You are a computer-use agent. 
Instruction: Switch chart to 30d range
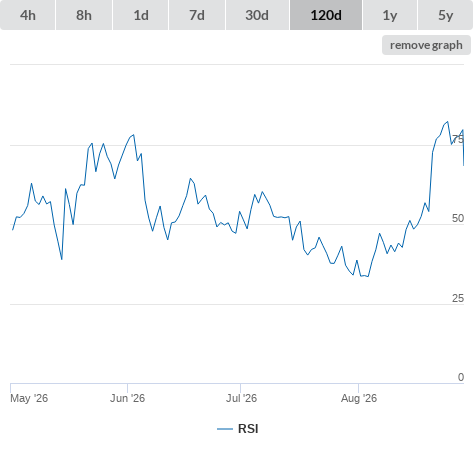point(257,15)
